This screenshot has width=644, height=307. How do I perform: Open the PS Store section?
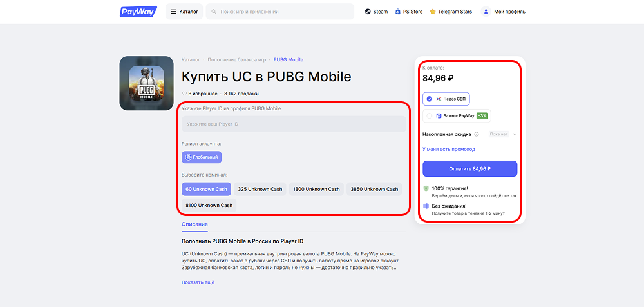click(x=409, y=12)
